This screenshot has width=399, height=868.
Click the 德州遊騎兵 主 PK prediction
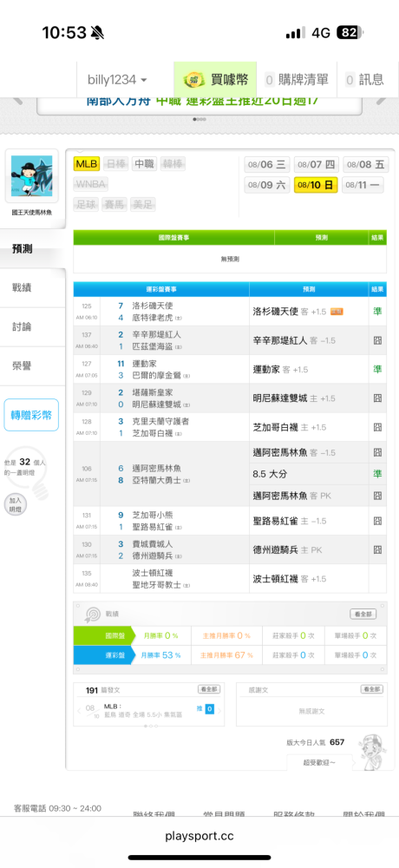(x=287, y=549)
